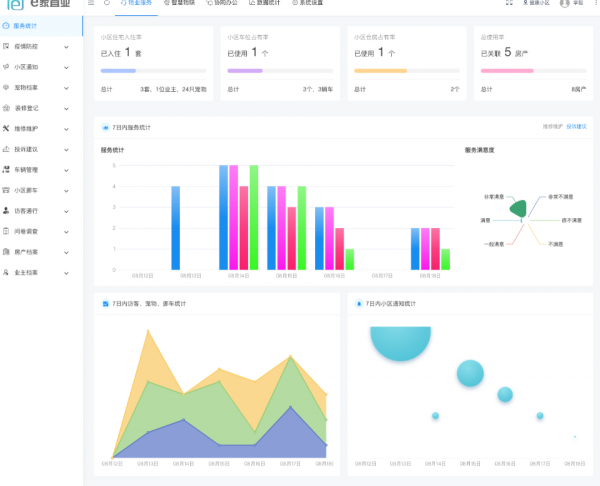Click the refresh icon in top bar
Viewport: 600px width, 486px height.
107,3
